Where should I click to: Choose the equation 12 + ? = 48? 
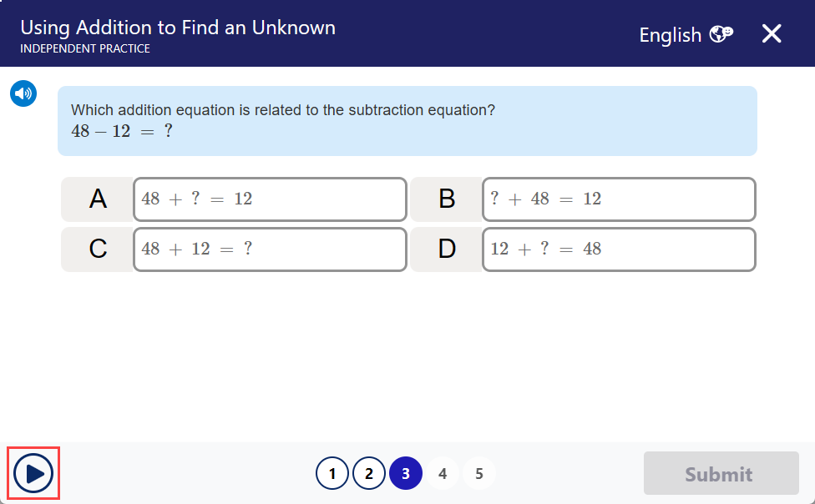point(619,249)
